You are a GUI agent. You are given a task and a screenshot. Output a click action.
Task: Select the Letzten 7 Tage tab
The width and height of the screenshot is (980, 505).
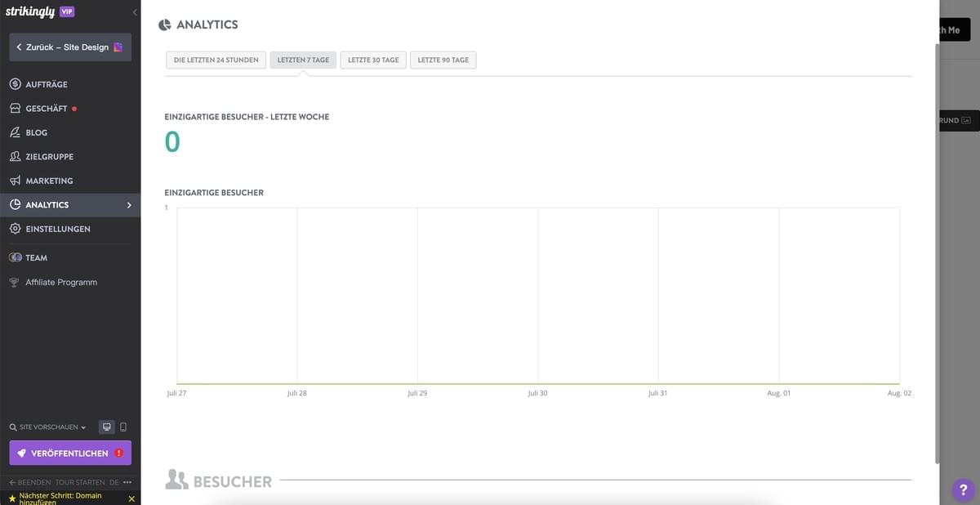(x=303, y=60)
